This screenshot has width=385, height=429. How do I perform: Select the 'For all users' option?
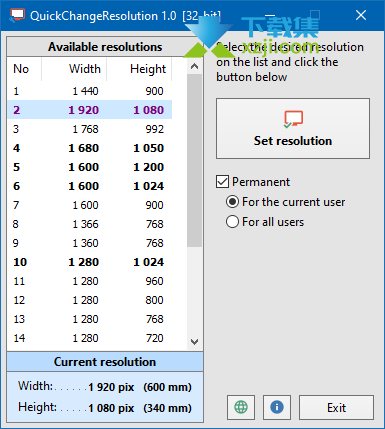[x=232, y=222]
